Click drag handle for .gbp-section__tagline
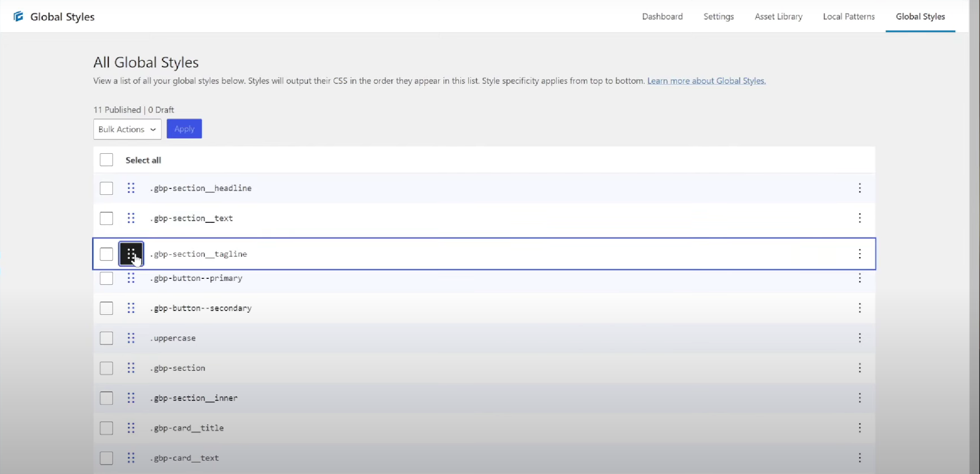This screenshot has width=980, height=474. pos(131,254)
